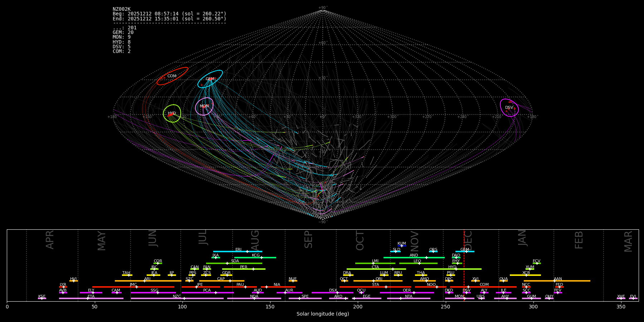The width and height of the screenshot is (644, 322).
Task: Click the 'HYD: 8' count line
Action: pos(122,42)
